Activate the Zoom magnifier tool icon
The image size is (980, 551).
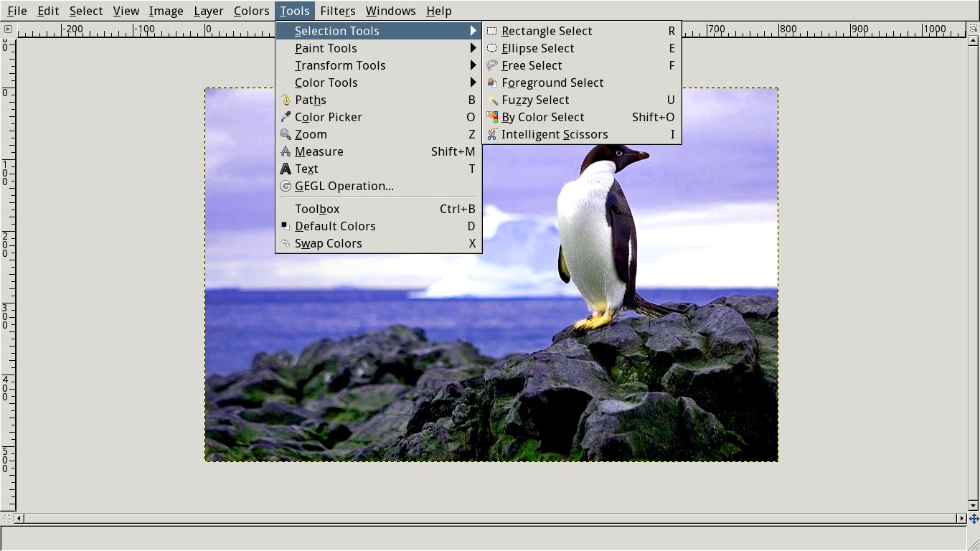(x=286, y=134)
